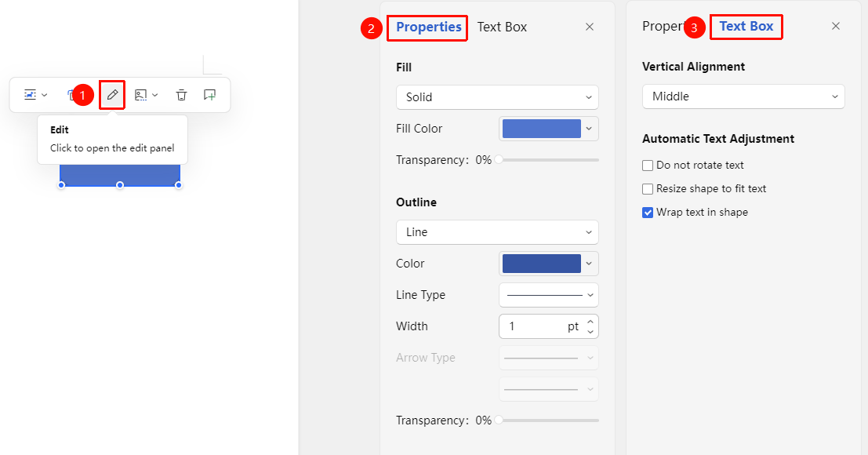This screenshot has width=868, height=455.
Task: Open the Line Type dropdown
Action: 549,295
